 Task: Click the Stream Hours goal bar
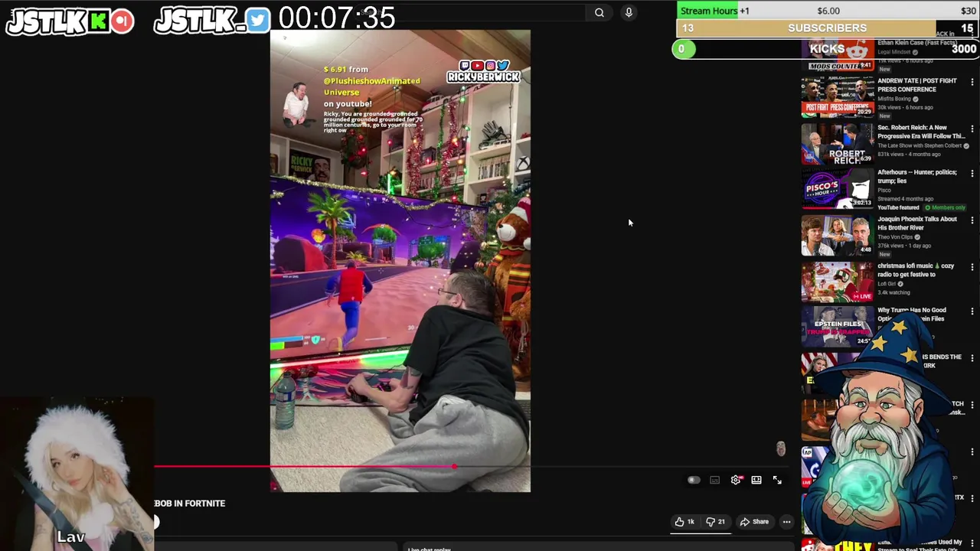[828, 11]
